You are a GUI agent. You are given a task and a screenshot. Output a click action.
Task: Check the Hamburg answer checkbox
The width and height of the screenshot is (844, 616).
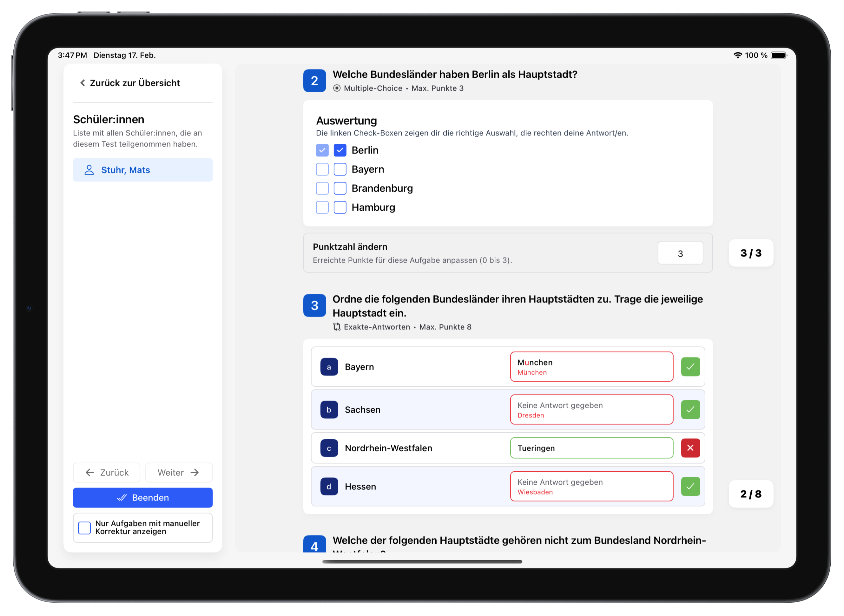pyautogui.click(x=340, y=207)
